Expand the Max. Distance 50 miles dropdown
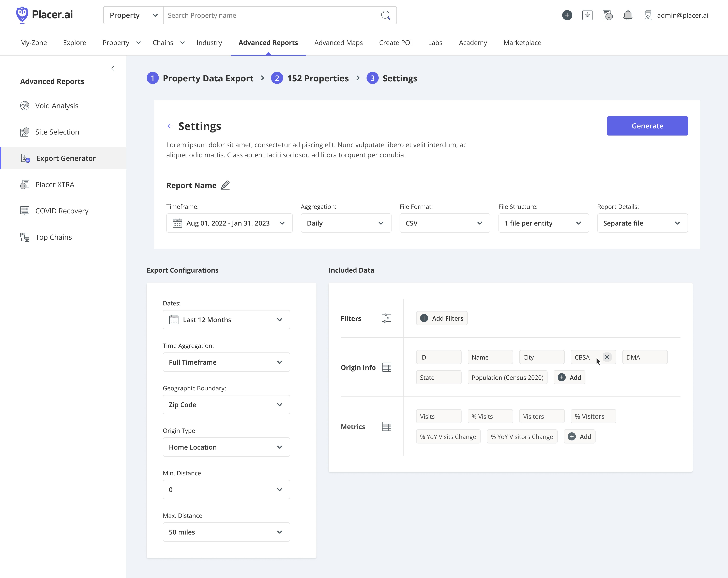This screenshot has width=728, height=578. (226, 532)
